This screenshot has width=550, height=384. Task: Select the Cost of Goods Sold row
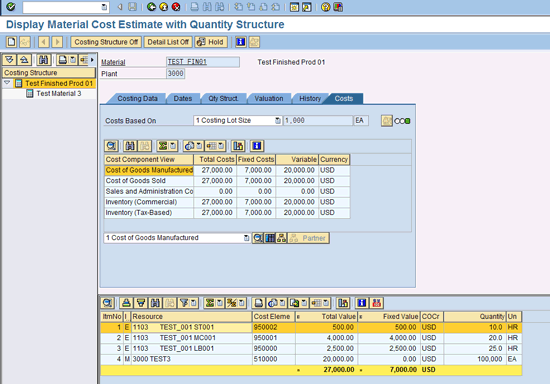point(227,181)
